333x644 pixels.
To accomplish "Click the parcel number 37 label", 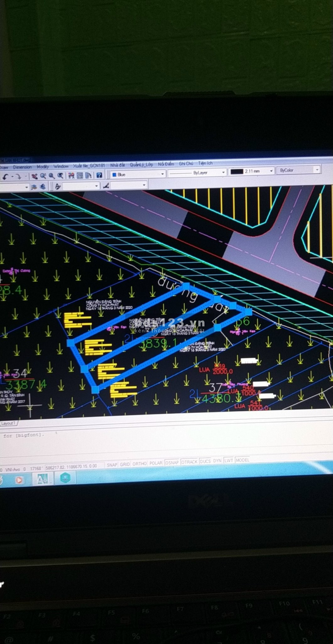I will click(x=216, y=387).
